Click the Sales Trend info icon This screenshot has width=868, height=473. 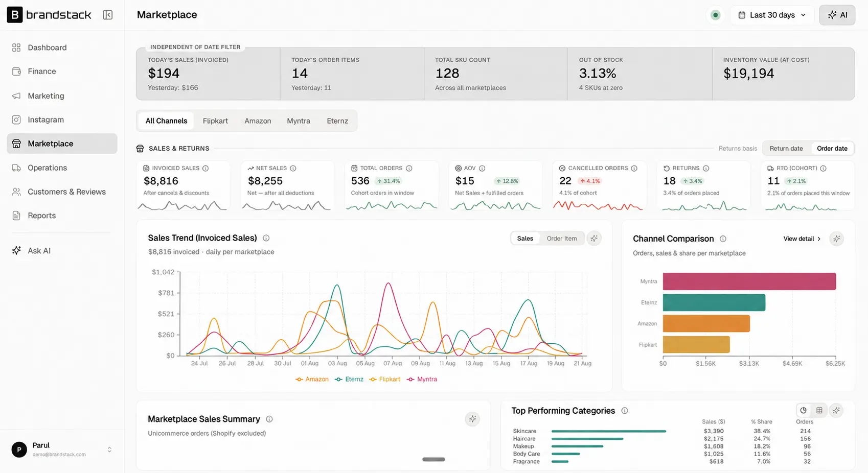pos(266,238)
